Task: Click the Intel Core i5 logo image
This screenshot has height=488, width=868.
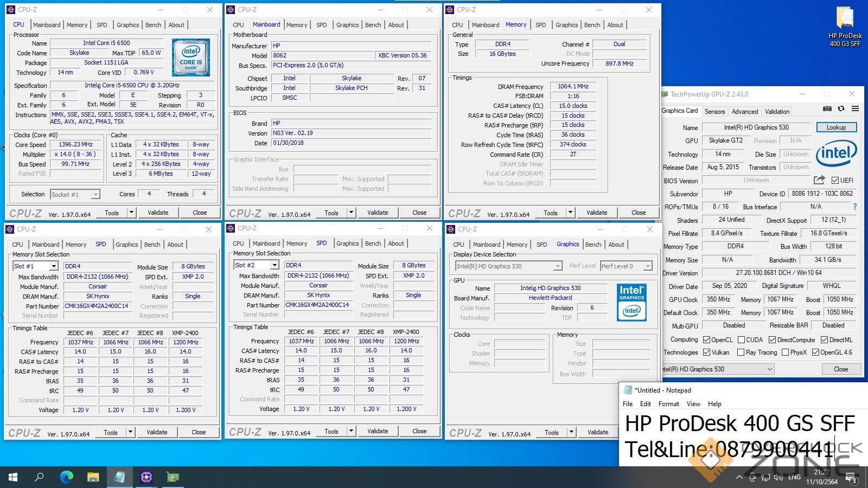Action: point(190,57)
